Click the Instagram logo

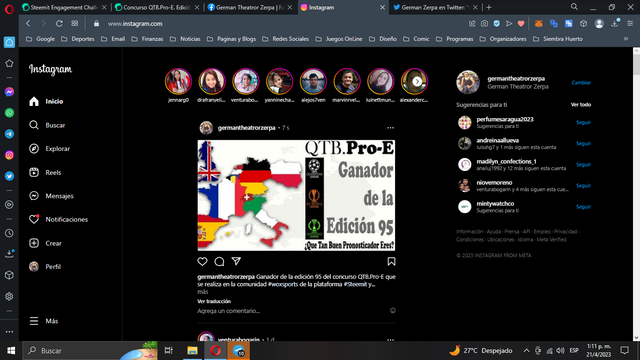point(50,69)
